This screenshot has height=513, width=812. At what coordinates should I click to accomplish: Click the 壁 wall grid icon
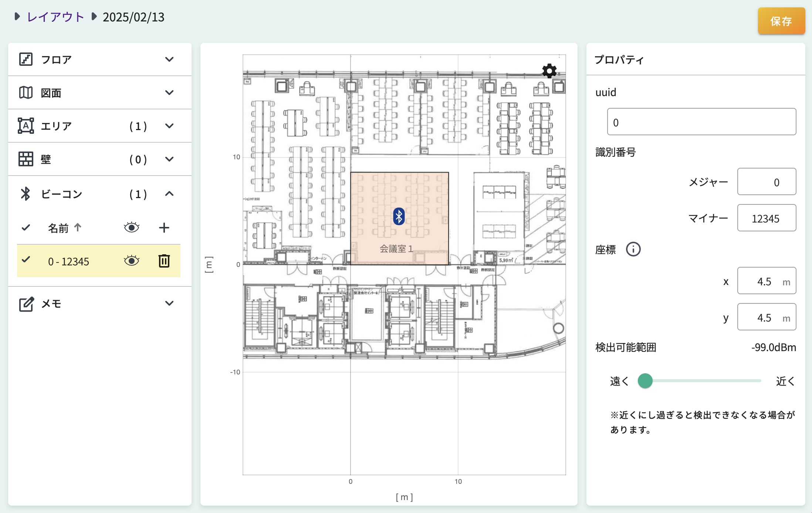coord(26,159)
